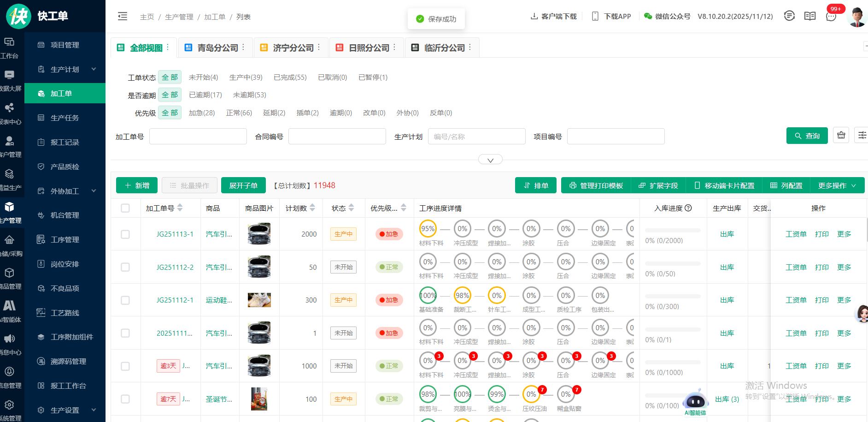
Task: Select the checkbox for order JG251112-1
Action: [125, 300]
